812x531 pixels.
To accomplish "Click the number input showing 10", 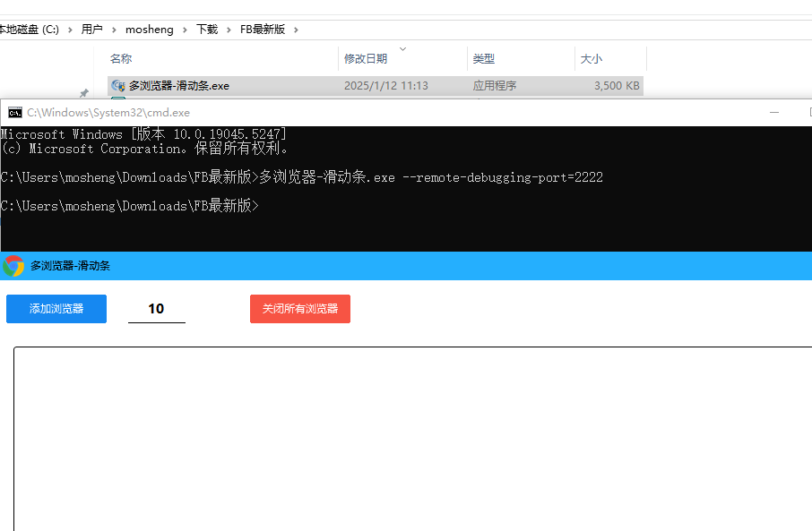I will coord(156,308).
